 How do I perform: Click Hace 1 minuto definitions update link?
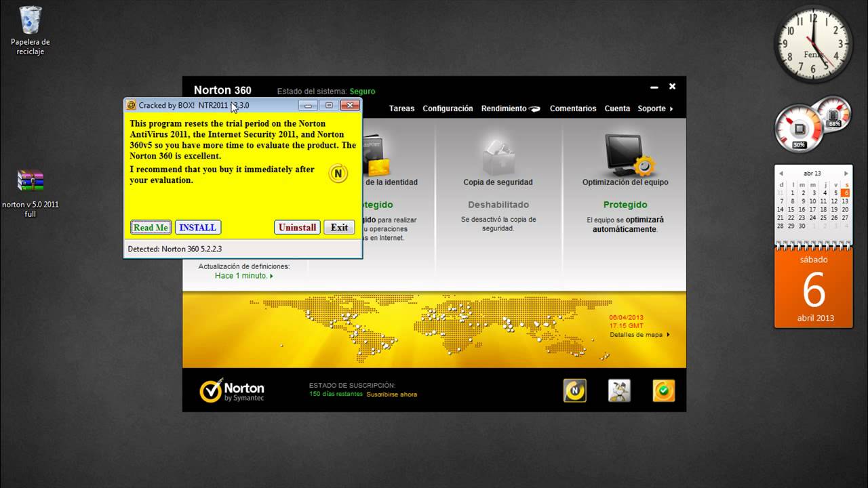(x=244, y=276)
